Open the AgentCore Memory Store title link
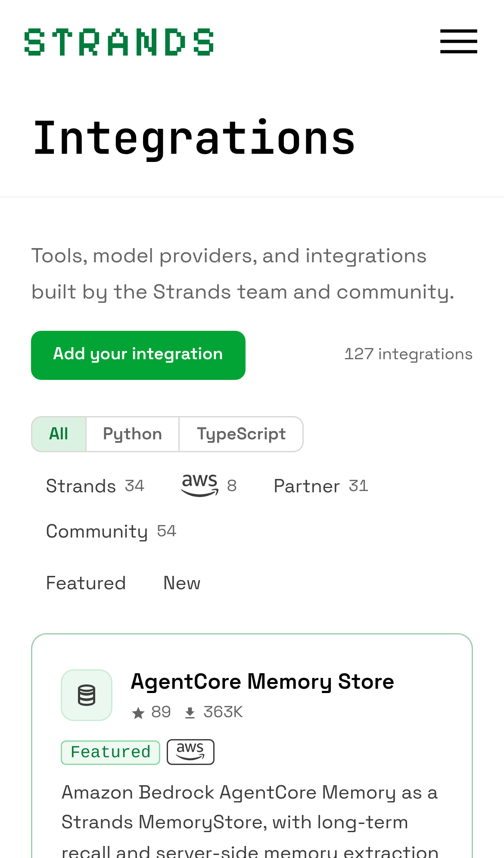The width and height of the screenshot is (504, 858). point(262,681)
